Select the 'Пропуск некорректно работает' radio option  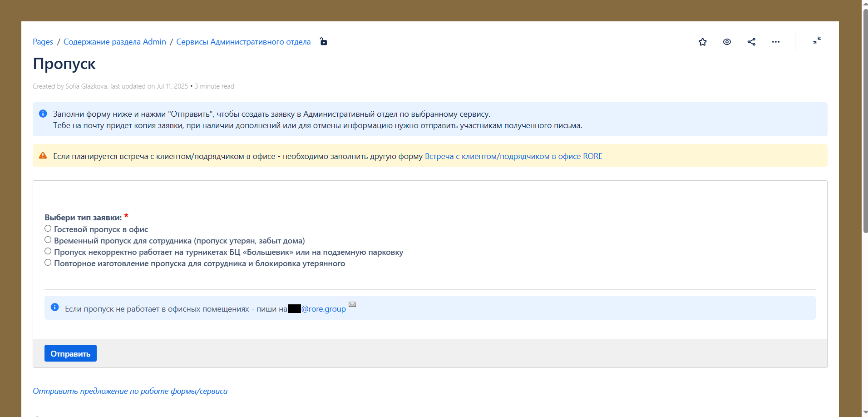[x=48, y=251]
